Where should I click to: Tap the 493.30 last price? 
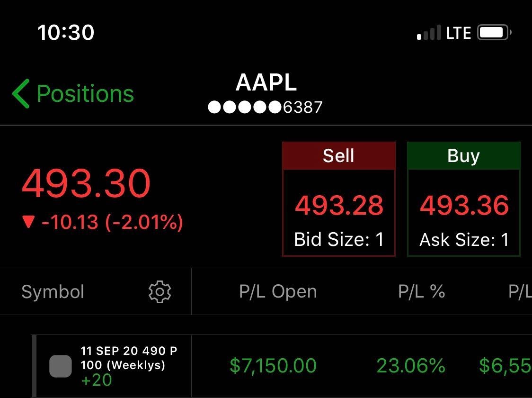pyautogui.click(x=86, y=184)
